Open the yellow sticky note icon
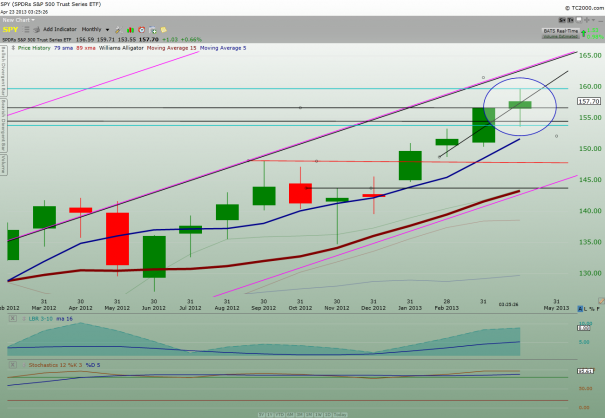The height and width of the screenshot is (418, 605). [164, 30]
